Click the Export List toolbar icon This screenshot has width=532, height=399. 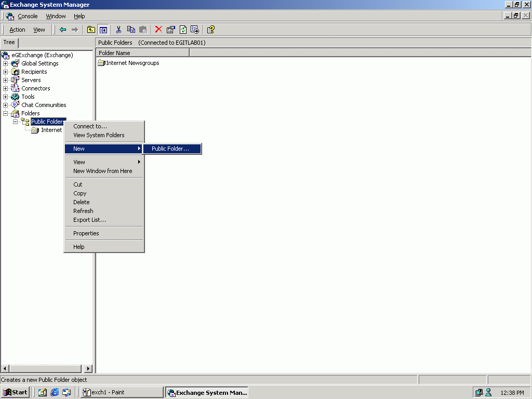point(195,30)
